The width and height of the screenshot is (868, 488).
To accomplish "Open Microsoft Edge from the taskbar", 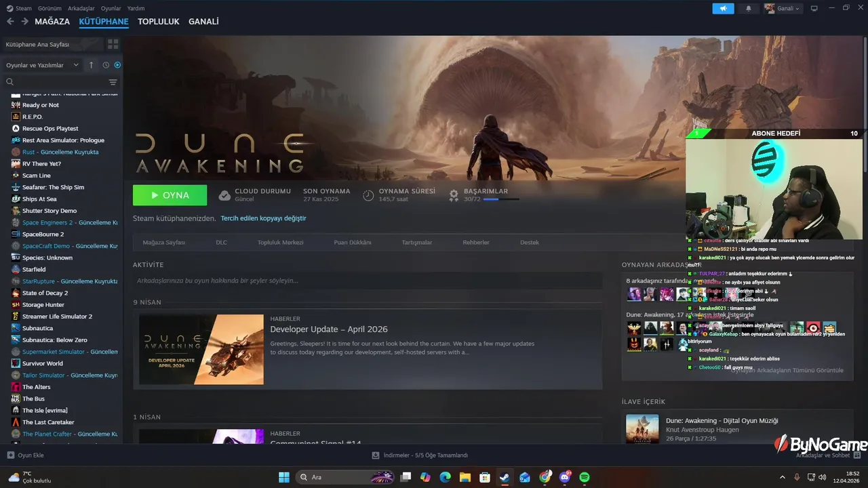I will (x=445, y=477).
